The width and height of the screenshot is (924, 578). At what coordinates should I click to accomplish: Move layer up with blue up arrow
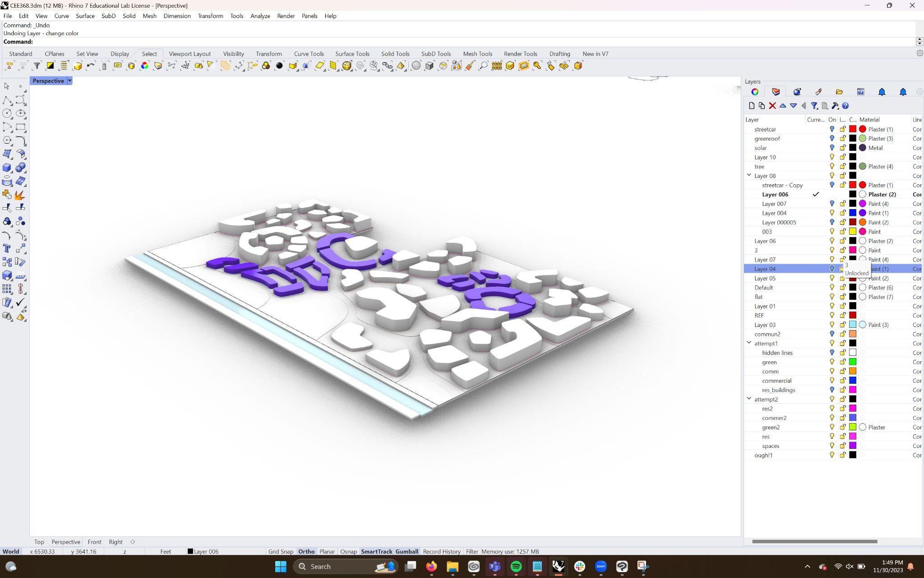tap(783, 106)
